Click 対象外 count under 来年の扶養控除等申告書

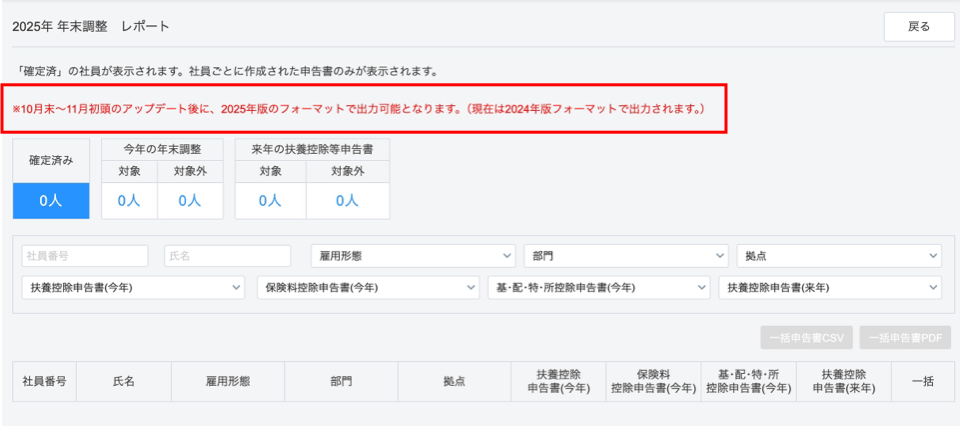pos(347,200)
